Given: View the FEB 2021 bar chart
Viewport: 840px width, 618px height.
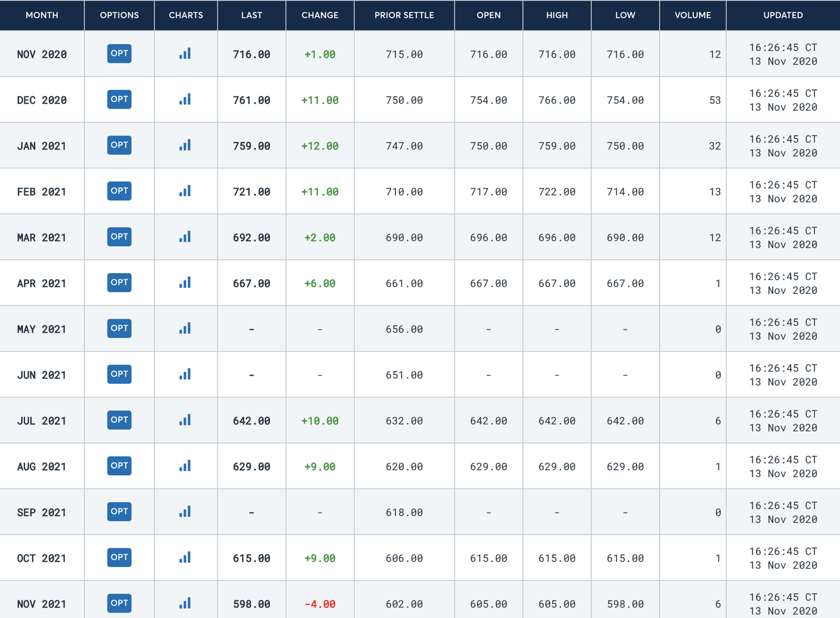Looking at the screenshot, I should [x=185, y=191].
